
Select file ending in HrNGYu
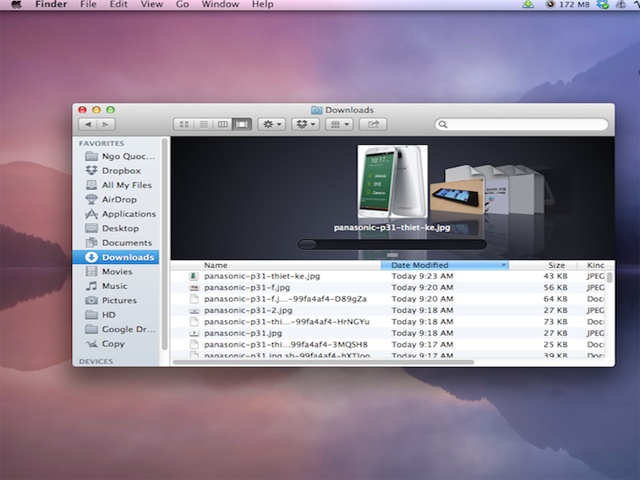click(388, 322)
